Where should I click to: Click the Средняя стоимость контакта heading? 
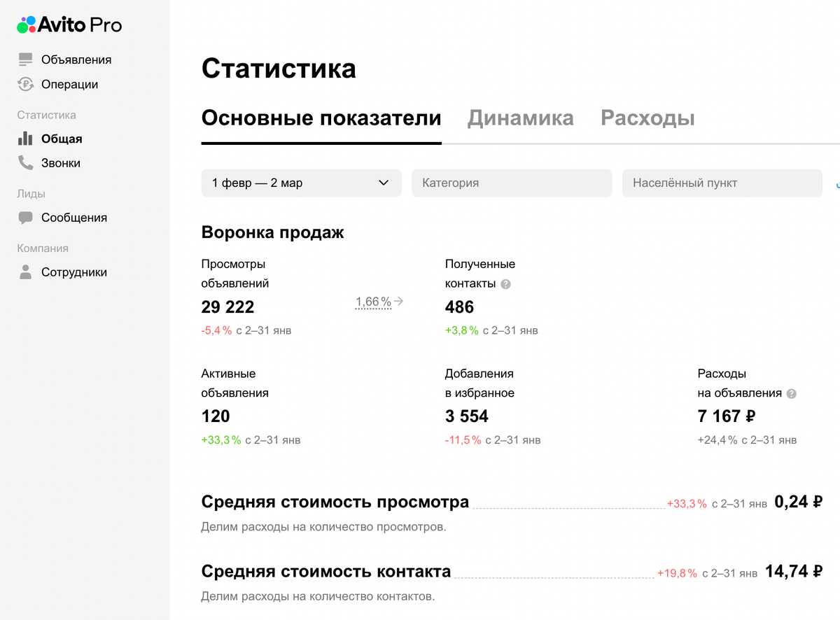tap(326, 571)
